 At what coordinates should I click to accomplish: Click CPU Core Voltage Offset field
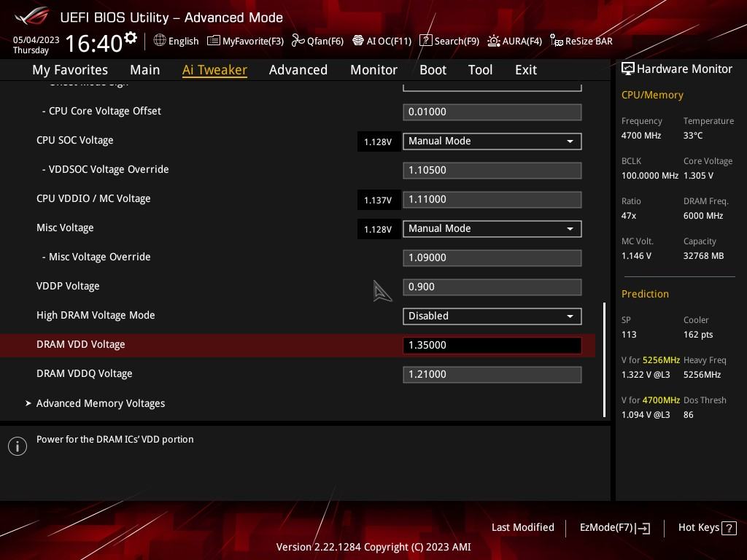click(x=492, y=112)
